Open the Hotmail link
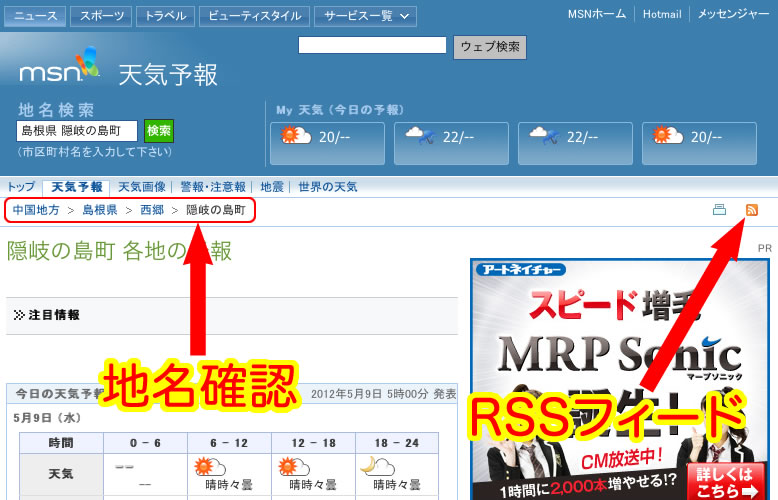Screen dimensions: 778x500 (x=662, y=14)
